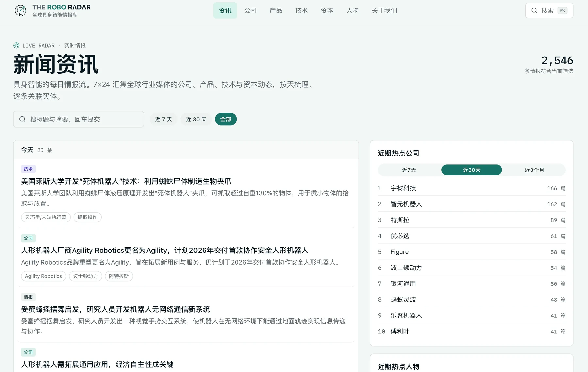Click the 166 篇 count for 宇树科技

556,188
